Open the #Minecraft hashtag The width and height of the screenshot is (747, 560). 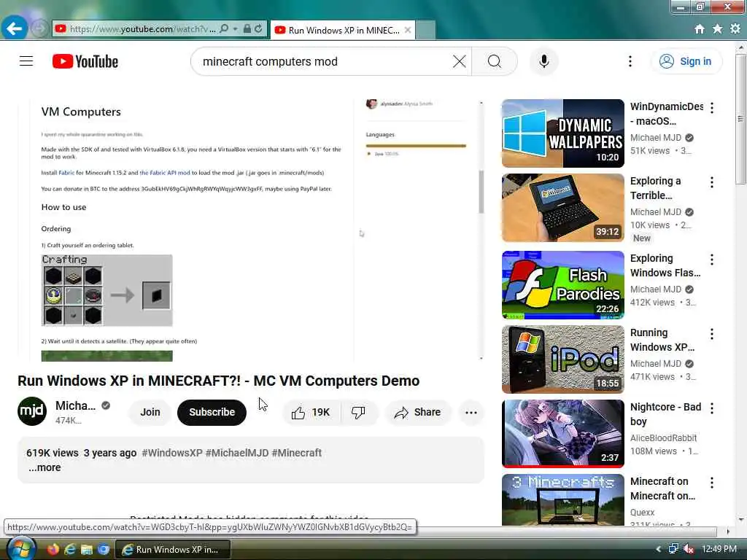click(x=296, y=453)
